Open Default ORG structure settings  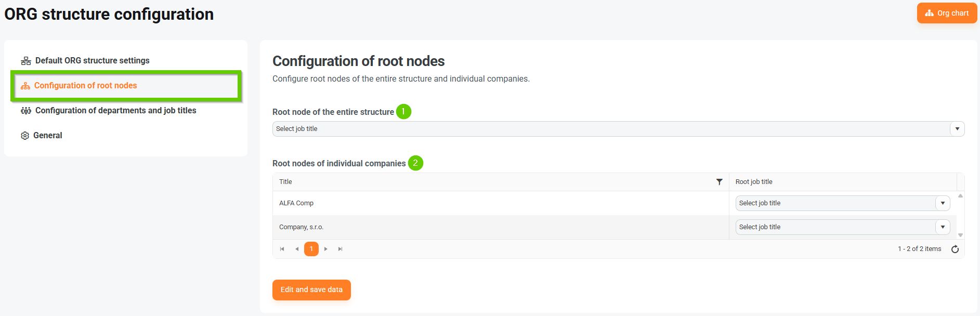point(92,61)
